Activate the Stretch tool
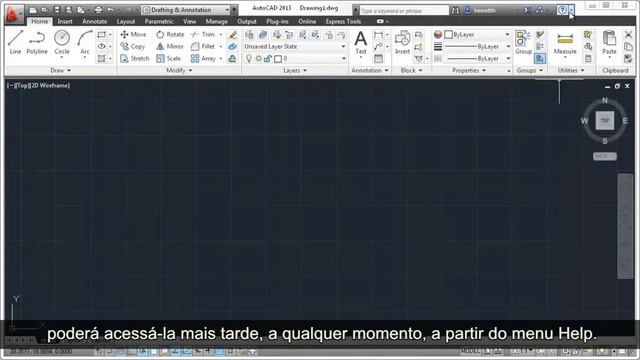The image size is (640, 360). tap(135, 58)
